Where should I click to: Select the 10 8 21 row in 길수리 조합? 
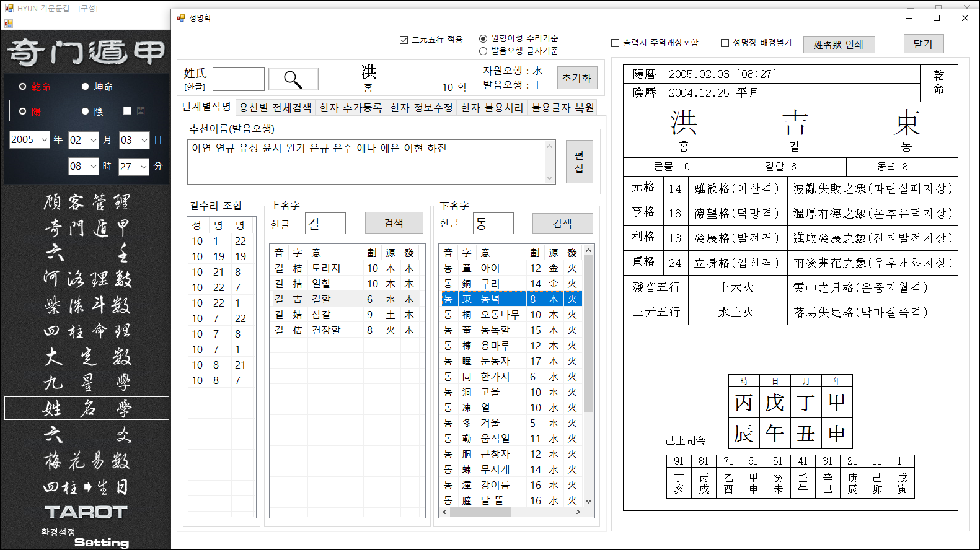pos(221,365)
